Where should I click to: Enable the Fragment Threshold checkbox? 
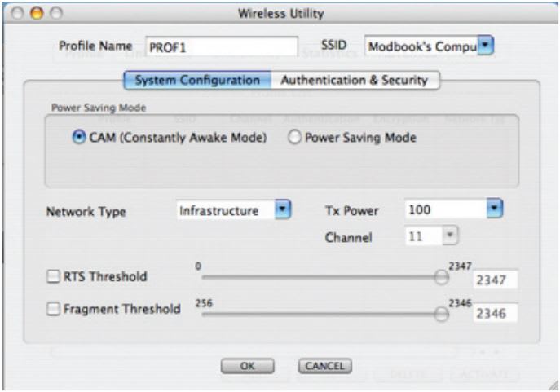53,309
